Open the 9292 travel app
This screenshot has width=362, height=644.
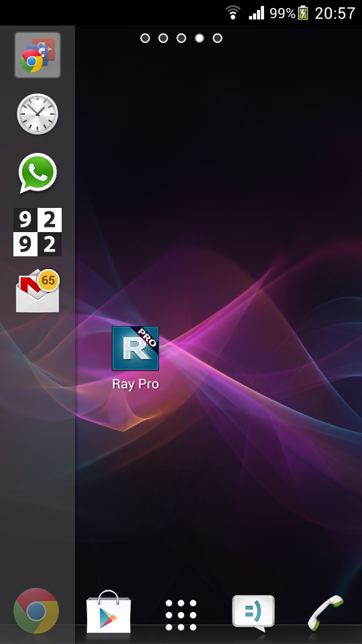[x=38, y=232]
